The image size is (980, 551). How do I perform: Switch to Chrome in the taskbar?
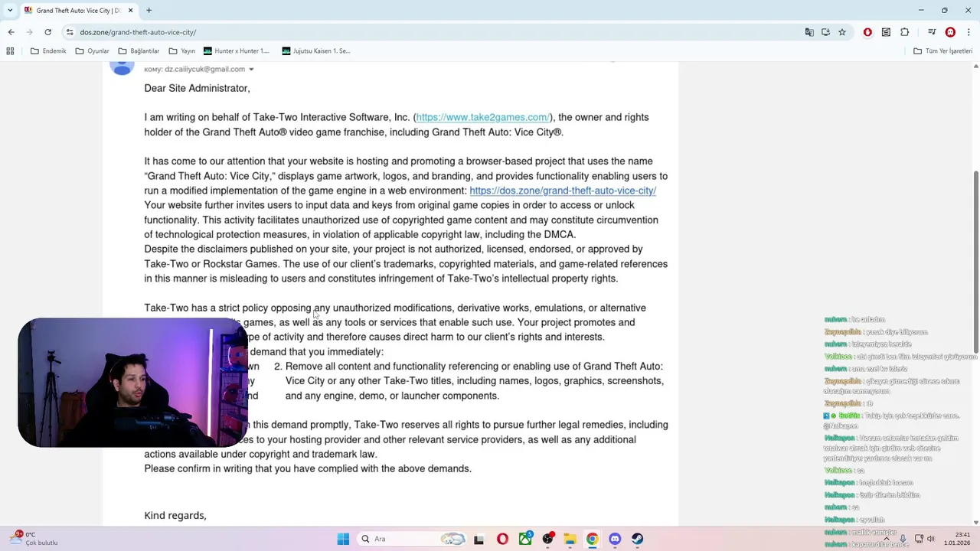tap(592, 539)
